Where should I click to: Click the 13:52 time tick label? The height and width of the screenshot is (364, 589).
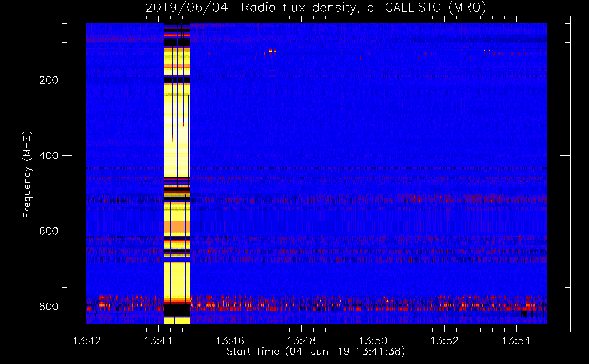tap(444, 341)
